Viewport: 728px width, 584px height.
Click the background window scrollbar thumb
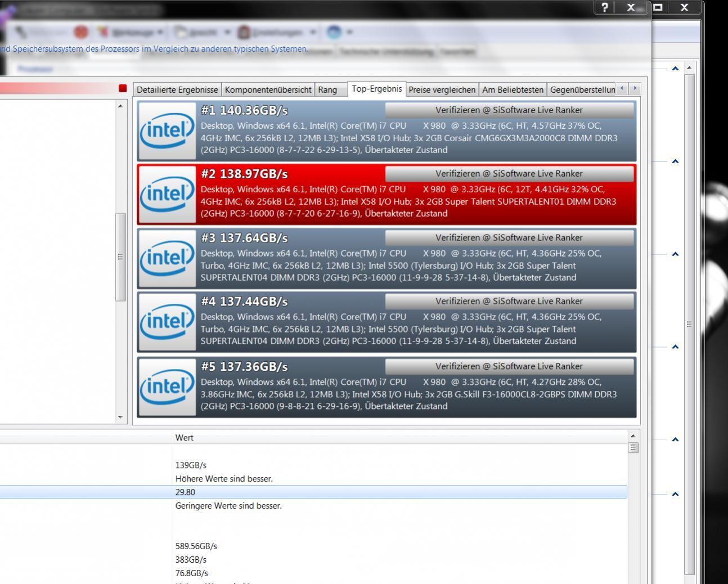[689, 324]
